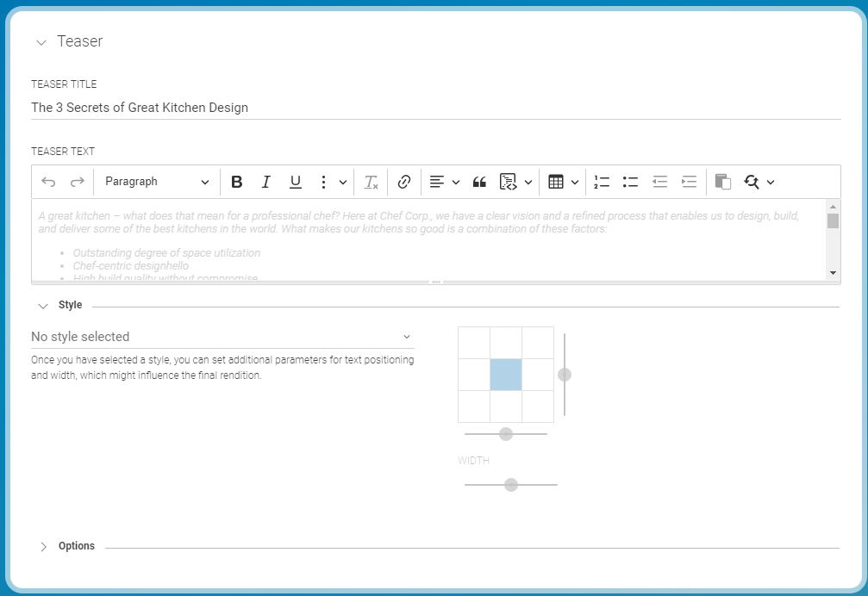Create a numbered list
Image resolution: width=868 pixels, height=596 pixels.
click(602, 182)
